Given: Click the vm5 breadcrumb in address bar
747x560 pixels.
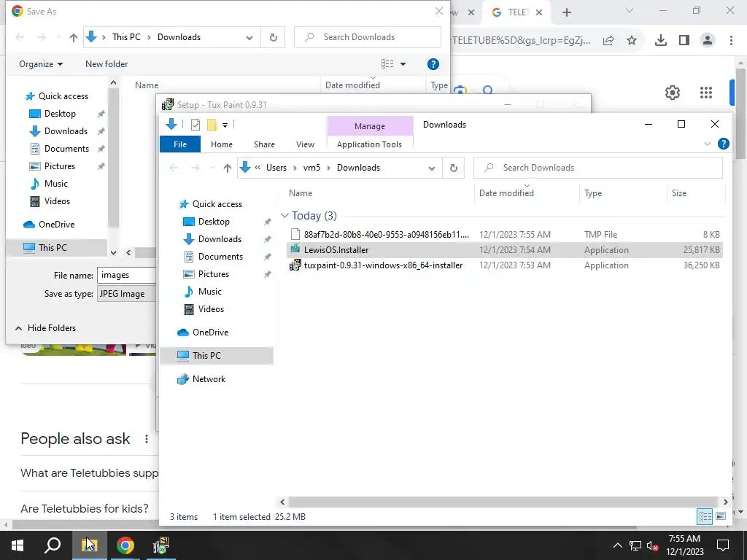Looking at the screenshot, I should pos(311,168).
